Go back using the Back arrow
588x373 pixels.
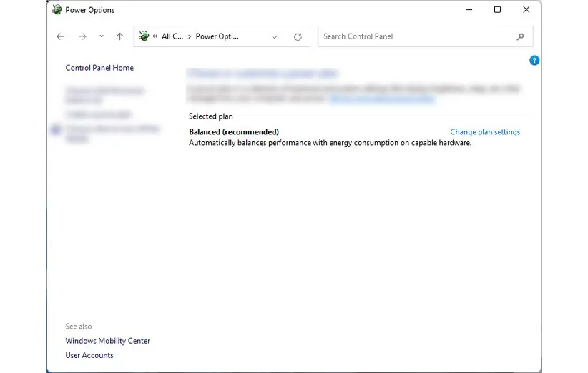(60, 36)
